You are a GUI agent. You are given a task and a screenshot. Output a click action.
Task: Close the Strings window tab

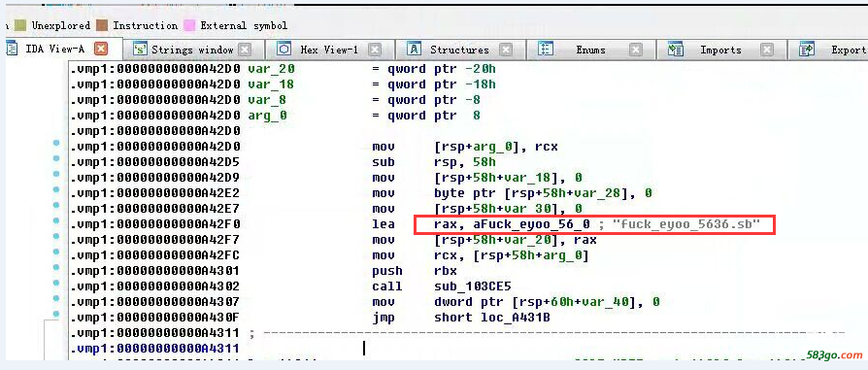245,50
